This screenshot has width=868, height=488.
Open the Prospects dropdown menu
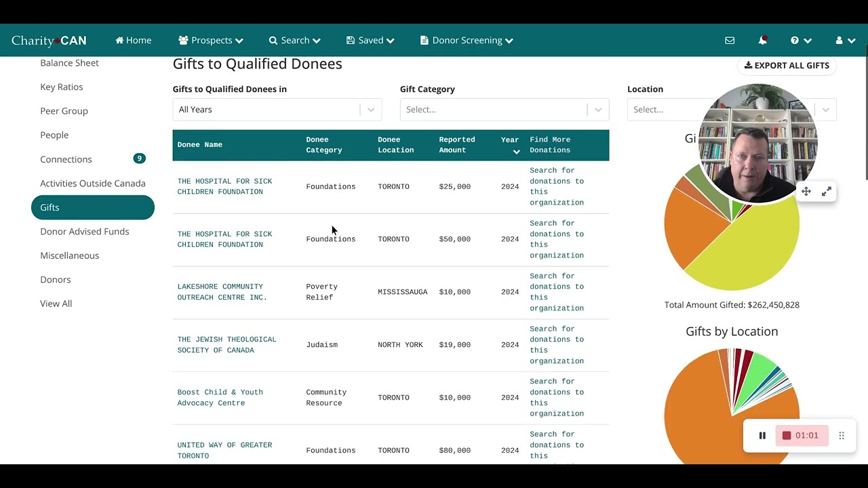[x=211, y=41]
